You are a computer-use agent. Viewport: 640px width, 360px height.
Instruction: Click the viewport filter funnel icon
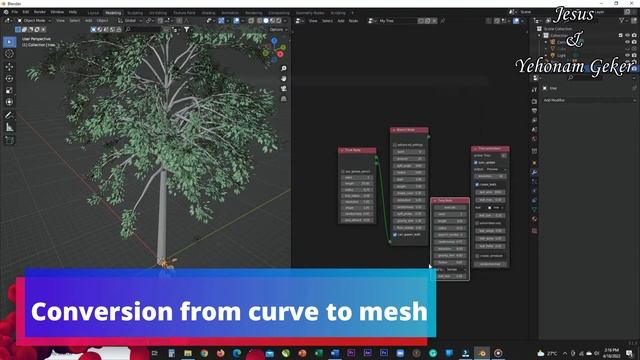click(x=187, y=29)
